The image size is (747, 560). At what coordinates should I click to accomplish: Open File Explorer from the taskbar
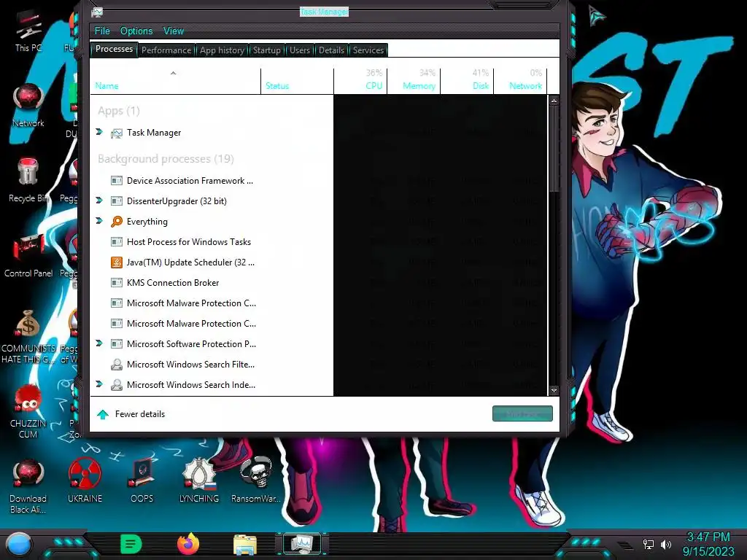(x=245, y=544)
